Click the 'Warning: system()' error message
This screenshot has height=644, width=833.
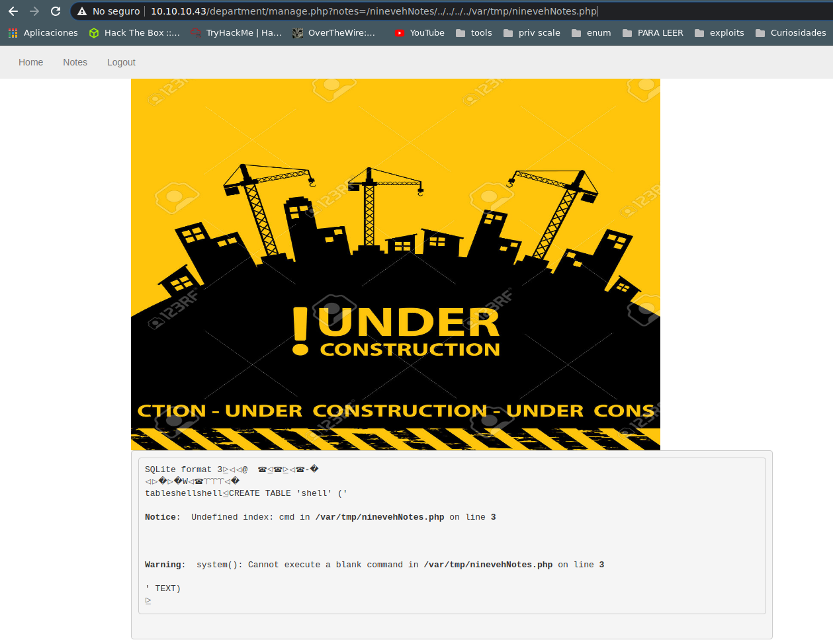pos(374,565)
